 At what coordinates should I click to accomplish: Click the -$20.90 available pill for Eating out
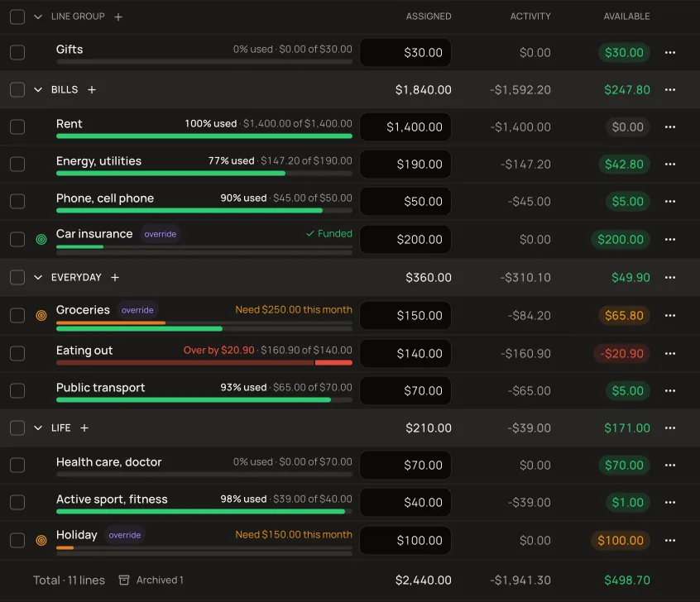coord(621,353)
